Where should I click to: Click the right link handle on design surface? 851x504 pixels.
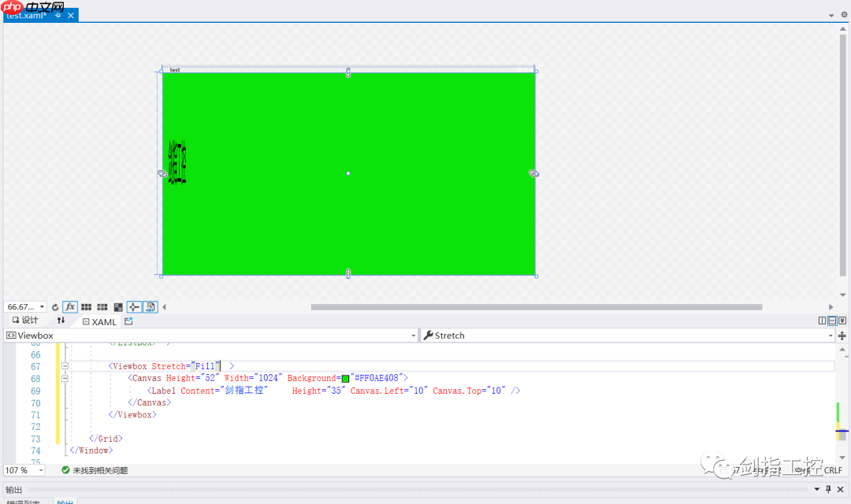click(x=534, y=173)
